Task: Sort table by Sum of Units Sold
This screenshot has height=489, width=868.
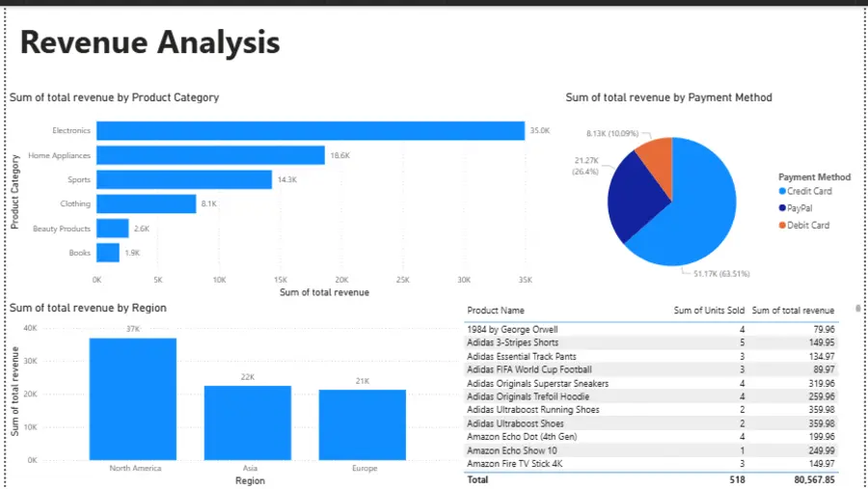Action: pos(709,311)
